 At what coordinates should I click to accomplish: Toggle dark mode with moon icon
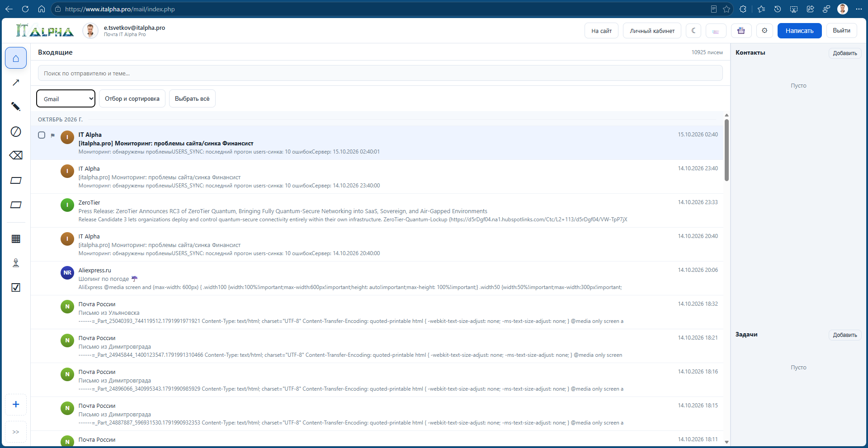point(693,31)
